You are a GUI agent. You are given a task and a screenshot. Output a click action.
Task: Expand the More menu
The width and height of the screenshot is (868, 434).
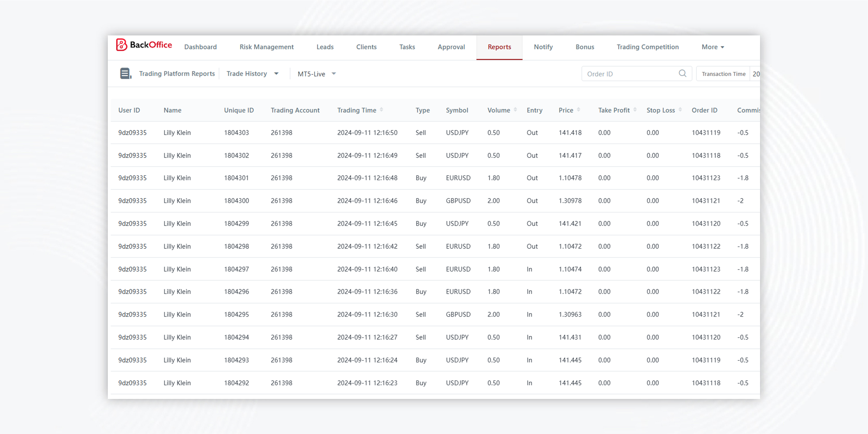[713, 47]
